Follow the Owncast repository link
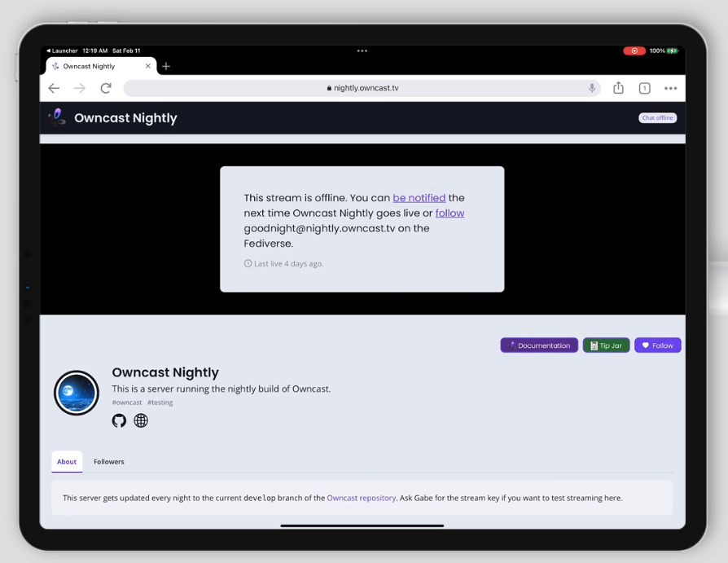728x563 pixels. click(362, 498)
